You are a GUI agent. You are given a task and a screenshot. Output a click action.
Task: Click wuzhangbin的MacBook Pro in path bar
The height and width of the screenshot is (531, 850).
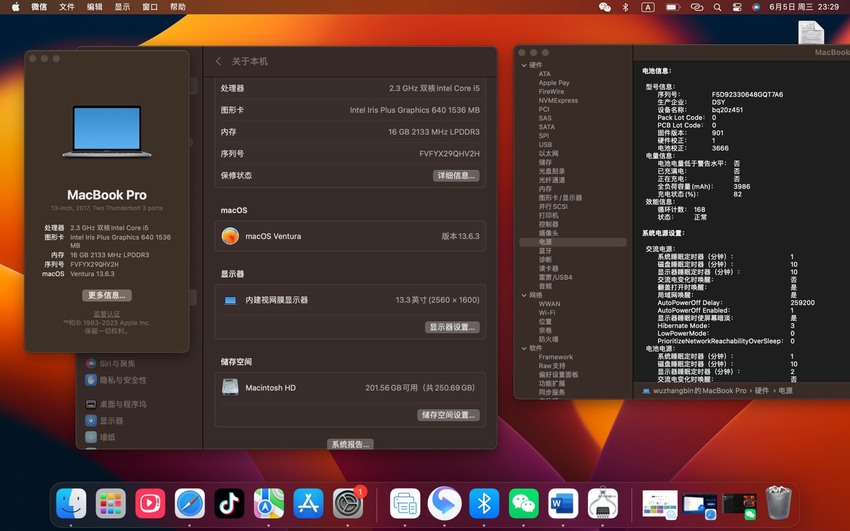(x=699, y=391)
